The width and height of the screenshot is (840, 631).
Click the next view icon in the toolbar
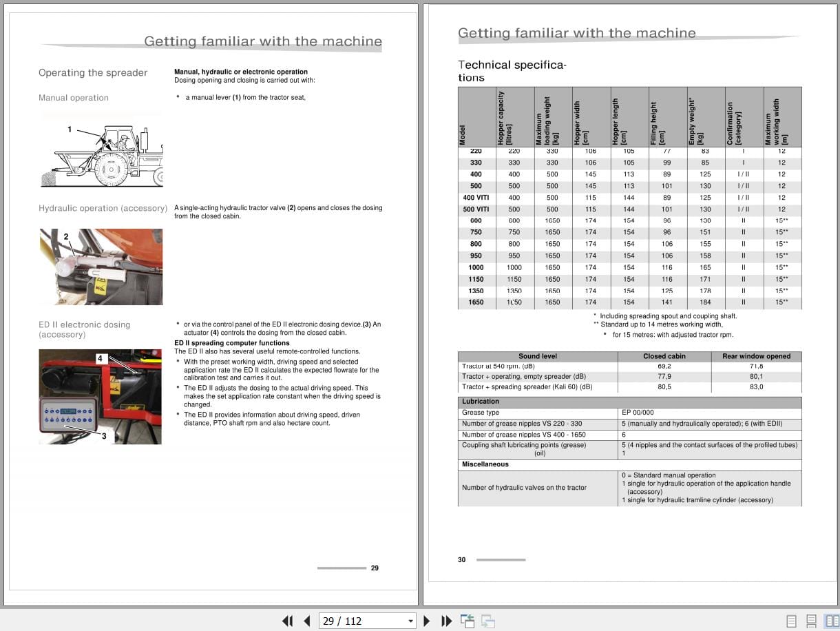489,621
